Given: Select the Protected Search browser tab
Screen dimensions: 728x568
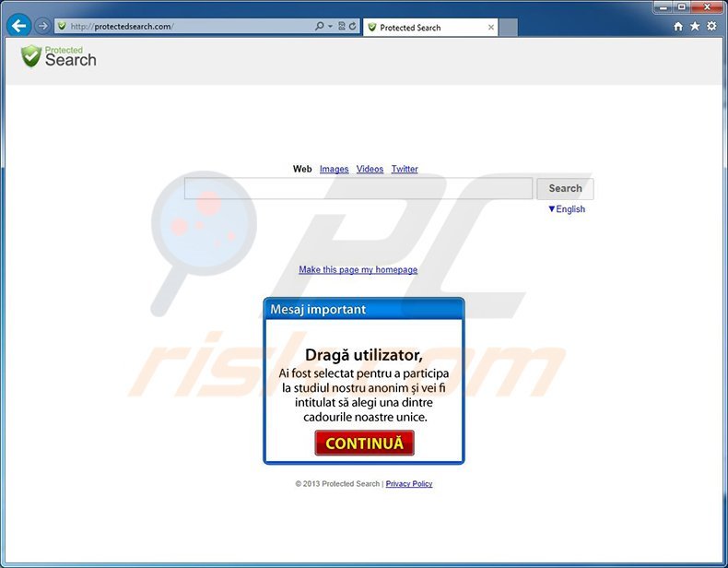Looking at the screenshot, I should (430, 28).
